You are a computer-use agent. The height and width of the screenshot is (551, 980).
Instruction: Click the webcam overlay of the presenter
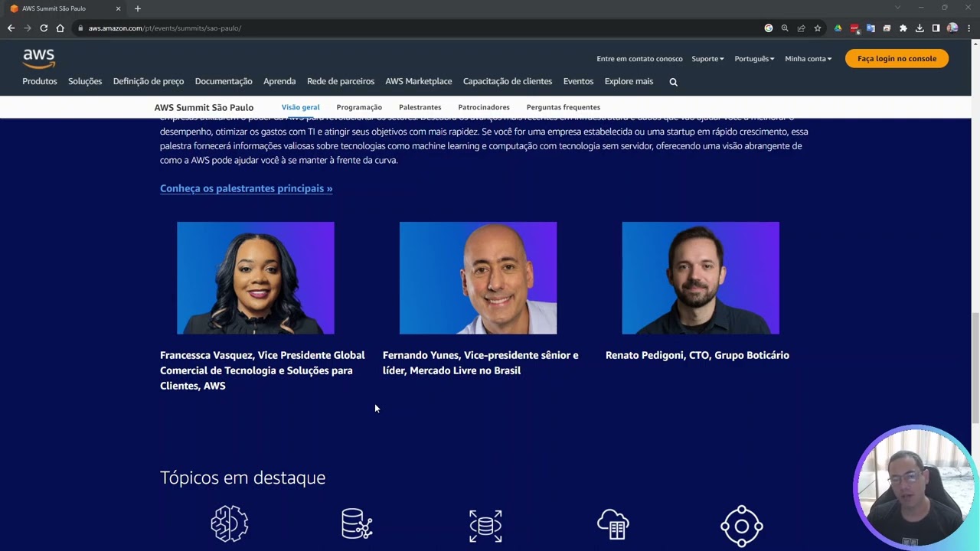[x=913, y=487]
